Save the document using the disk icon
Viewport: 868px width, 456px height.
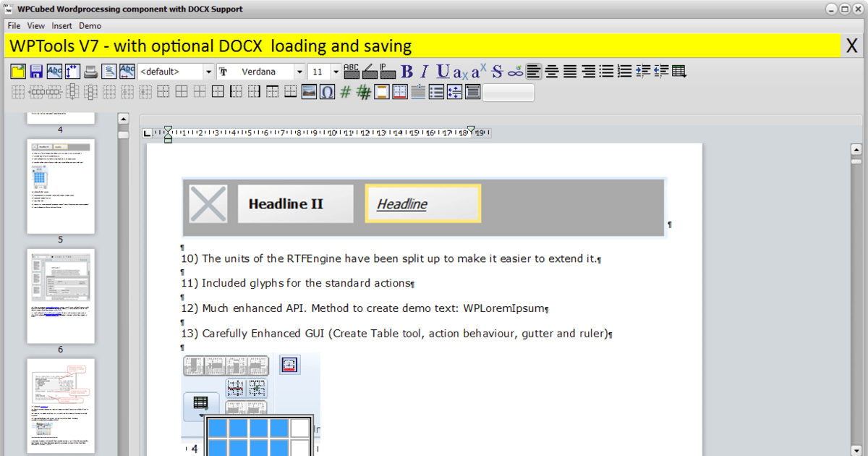(x=35, y=71)
